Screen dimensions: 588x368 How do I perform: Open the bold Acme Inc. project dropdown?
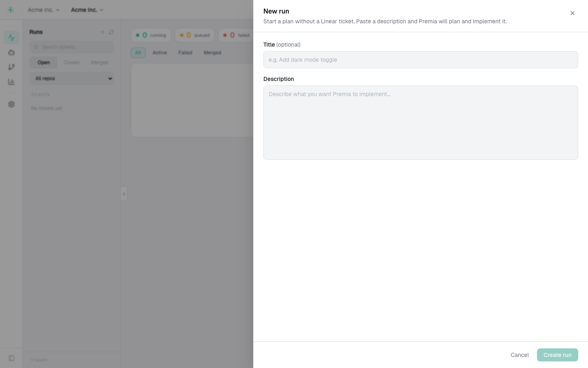tap(87, 10)
